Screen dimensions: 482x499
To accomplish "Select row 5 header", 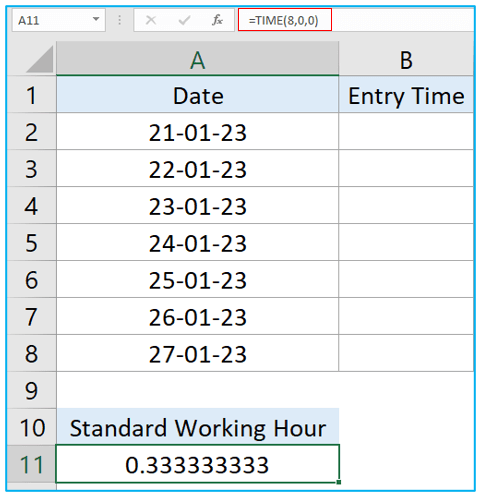I will (x=32, y=242).
